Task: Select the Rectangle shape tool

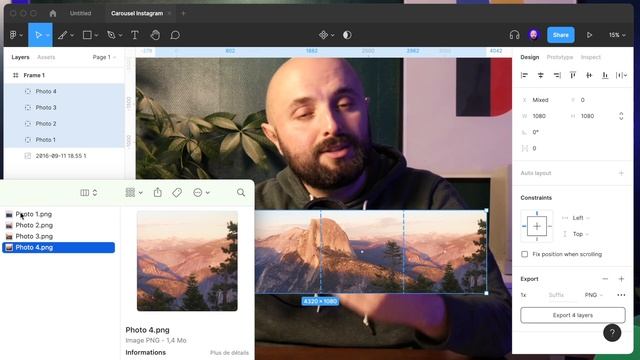Action: 87,35
